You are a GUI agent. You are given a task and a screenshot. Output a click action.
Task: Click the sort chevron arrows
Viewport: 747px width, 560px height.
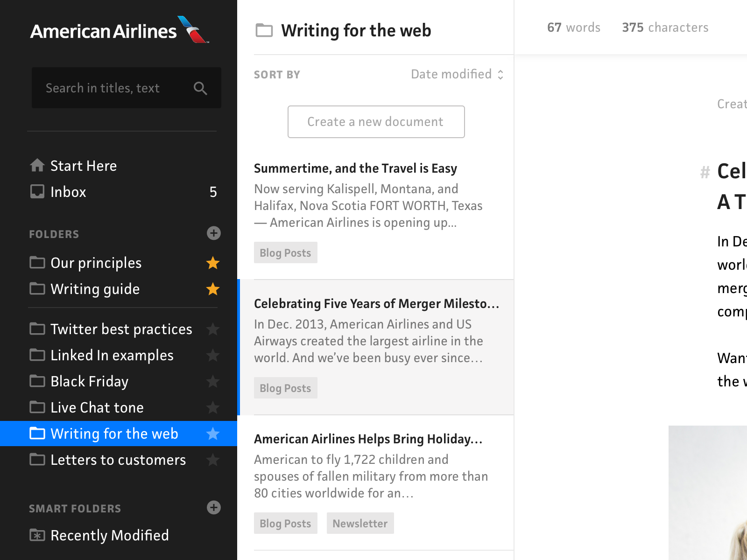[x=500, y=74]
